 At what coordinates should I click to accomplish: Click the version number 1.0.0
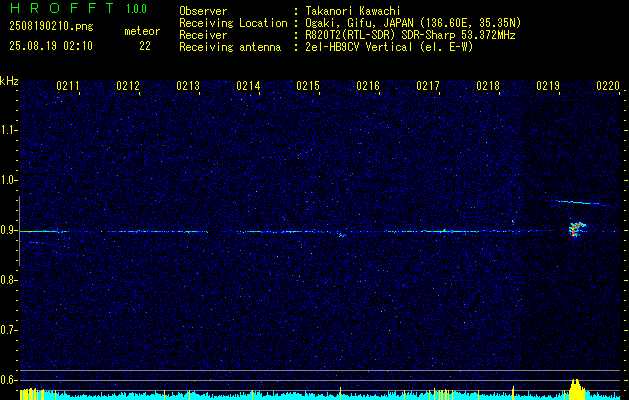click(136, 8)
